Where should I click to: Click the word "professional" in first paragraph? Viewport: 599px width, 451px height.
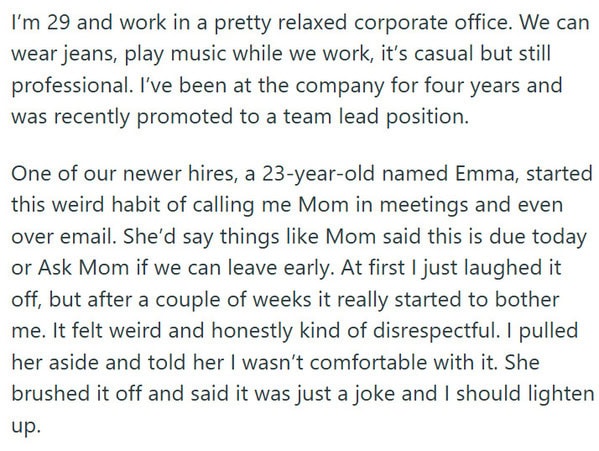[x=71, y=86]
